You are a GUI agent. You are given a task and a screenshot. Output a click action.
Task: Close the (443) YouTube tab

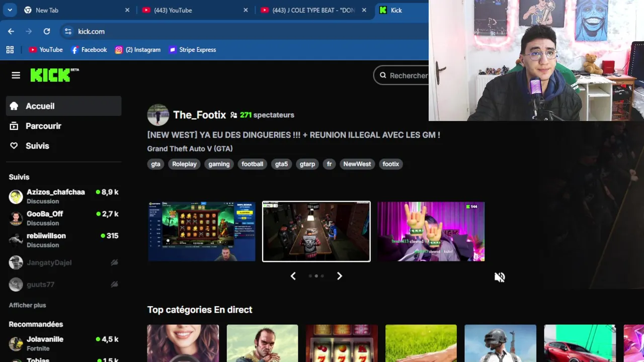pyautogui.click(x=246, y=10)
